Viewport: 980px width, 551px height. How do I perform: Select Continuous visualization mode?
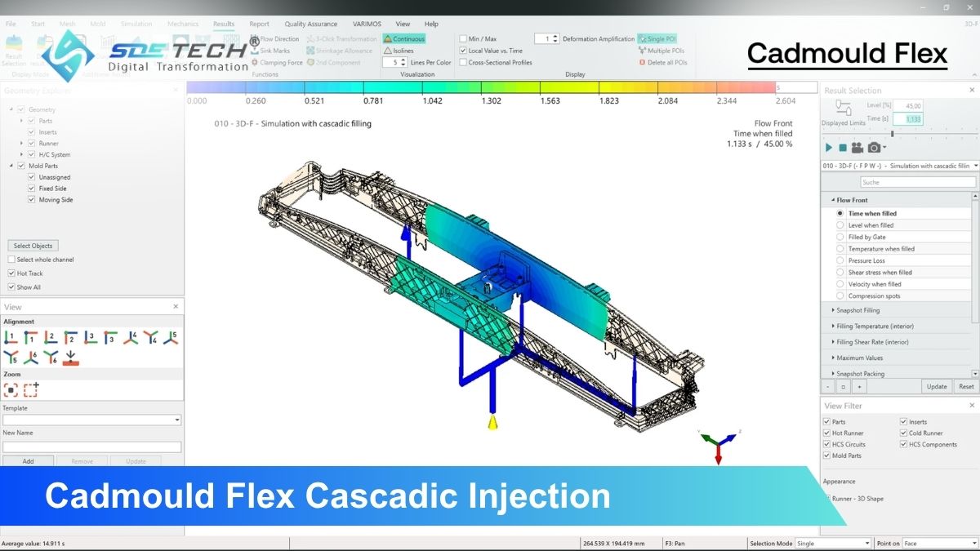[404, 38]
